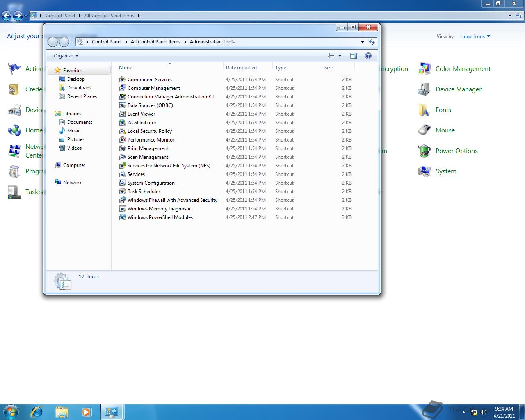This screenshot has width=525, height=420.
Task: Click the Color Management icon
Action: [x=424, y=69]
